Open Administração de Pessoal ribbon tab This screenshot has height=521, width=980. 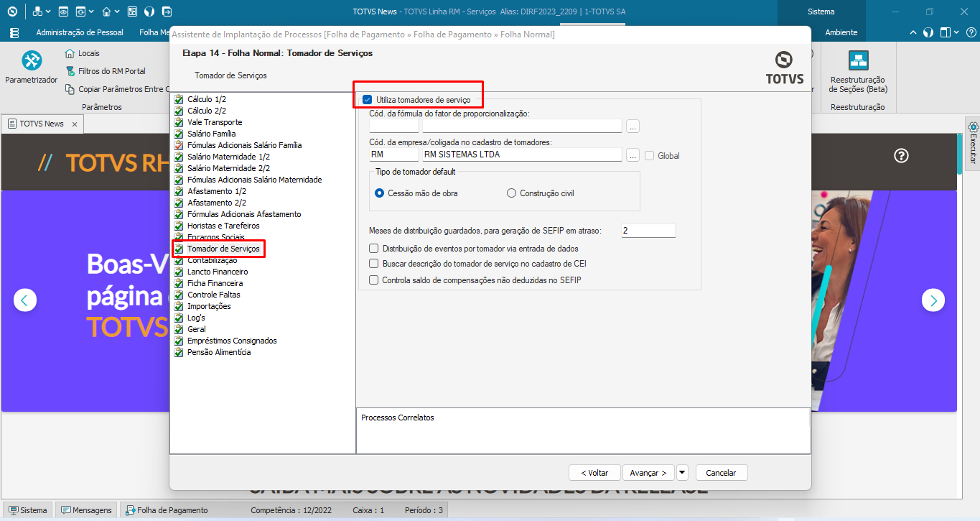click(x=80, y=32)
